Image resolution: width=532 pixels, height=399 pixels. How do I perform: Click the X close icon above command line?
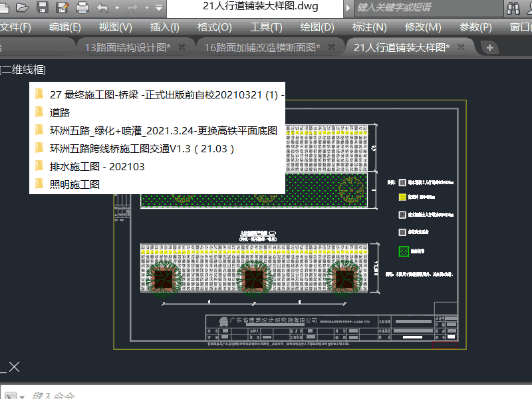[x=14, y=367]
